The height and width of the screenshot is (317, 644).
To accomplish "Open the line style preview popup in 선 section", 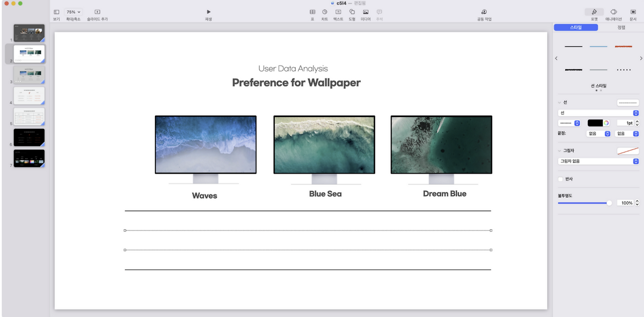I will (x=628, y=103).
